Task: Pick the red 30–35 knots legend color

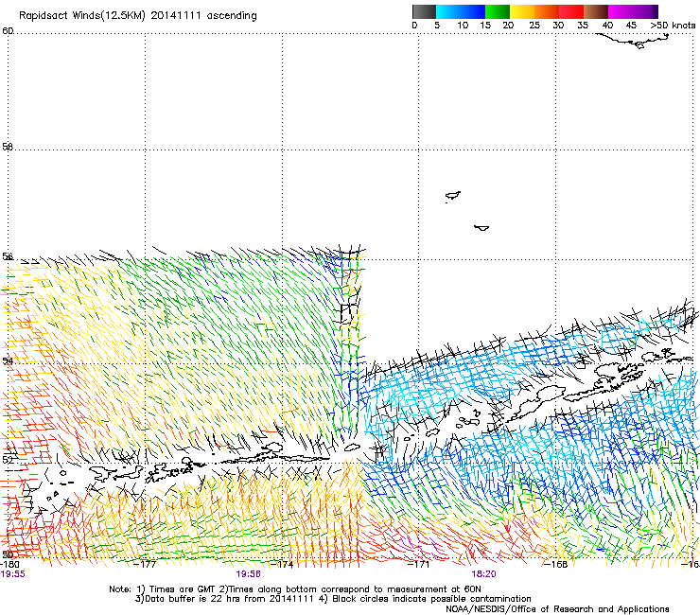Action: pos(571,11)
